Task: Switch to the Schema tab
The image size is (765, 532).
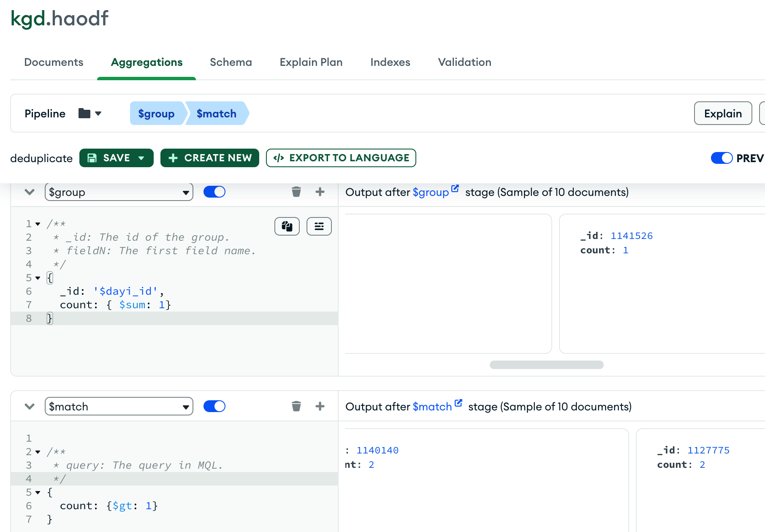Action: (231, 62)
